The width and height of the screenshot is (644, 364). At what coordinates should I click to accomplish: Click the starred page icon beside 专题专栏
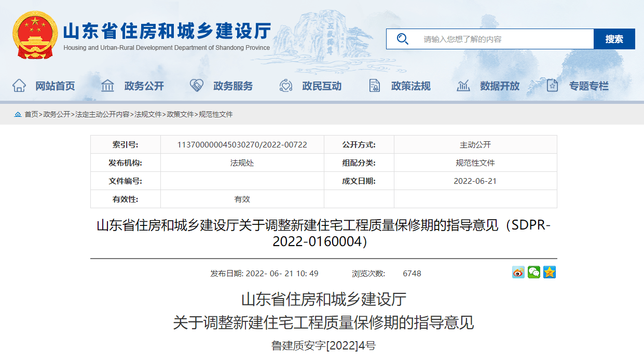[x=553, y=86]
